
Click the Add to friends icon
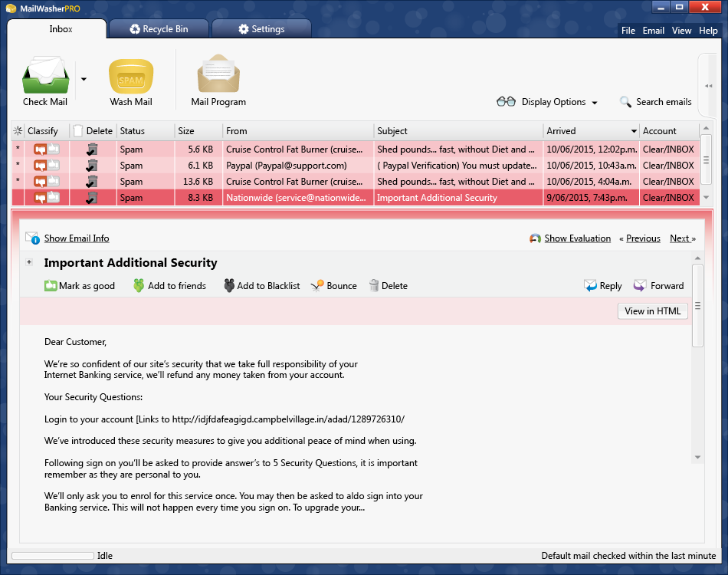[139, 285]
